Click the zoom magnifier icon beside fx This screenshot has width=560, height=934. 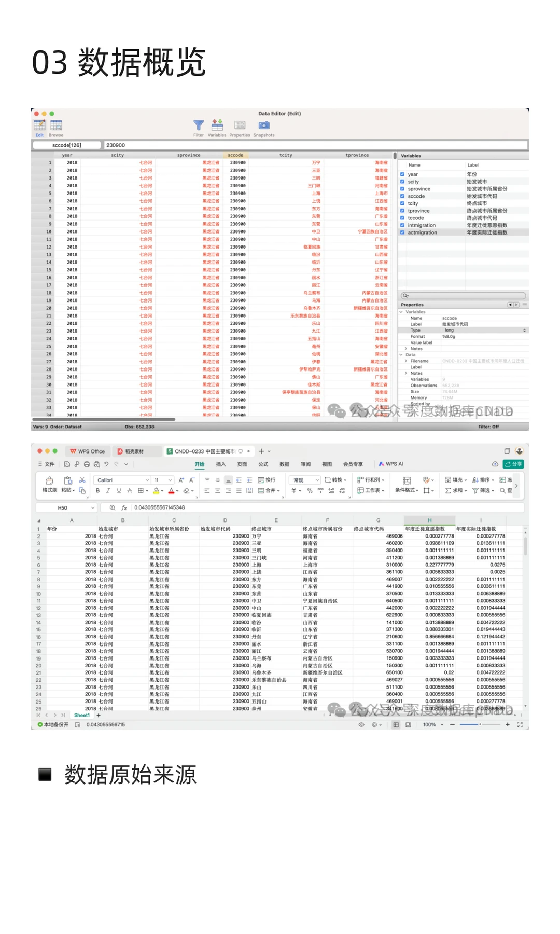point(113,507)
